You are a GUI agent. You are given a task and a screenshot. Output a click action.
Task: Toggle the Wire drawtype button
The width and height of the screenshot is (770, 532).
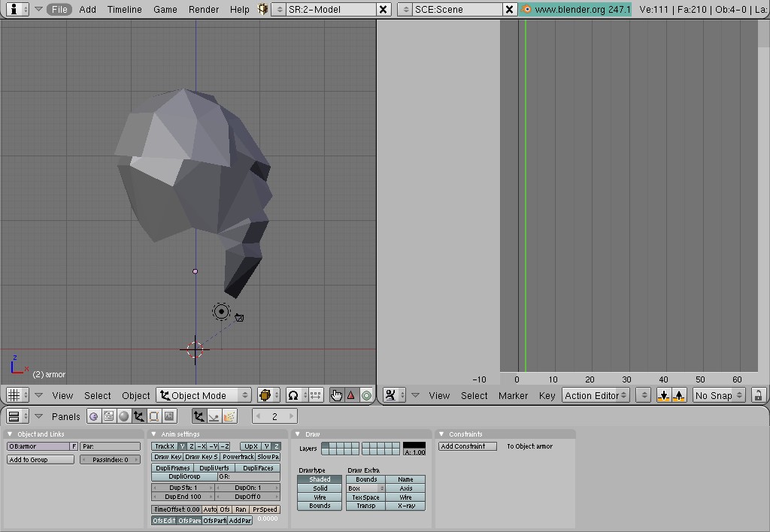pyautogui.click(x=320, y=497)
